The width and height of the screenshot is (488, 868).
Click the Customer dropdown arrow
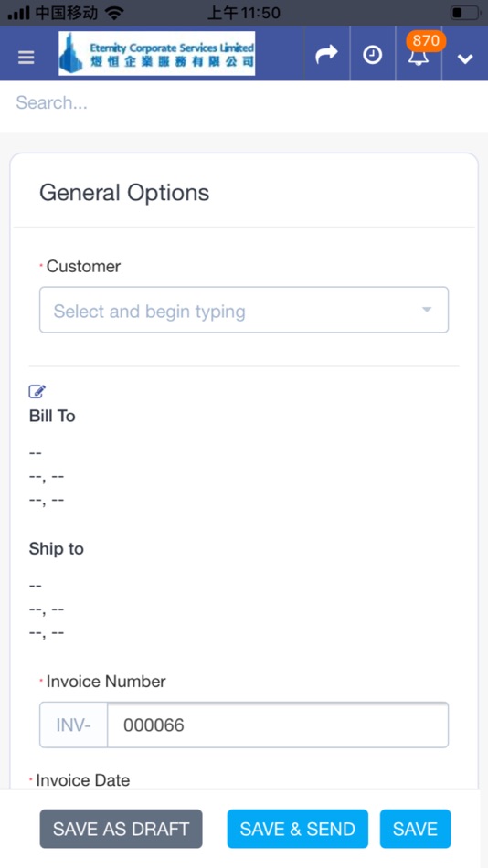pos(427,310)
